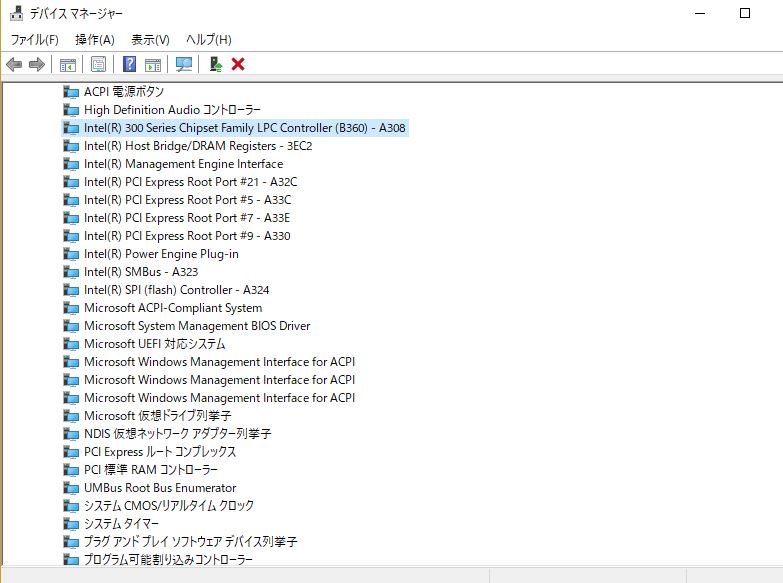Screen dimensions: 783x583
Task: Open the ヘルプ(H) menu
Action: coord(209,39)
